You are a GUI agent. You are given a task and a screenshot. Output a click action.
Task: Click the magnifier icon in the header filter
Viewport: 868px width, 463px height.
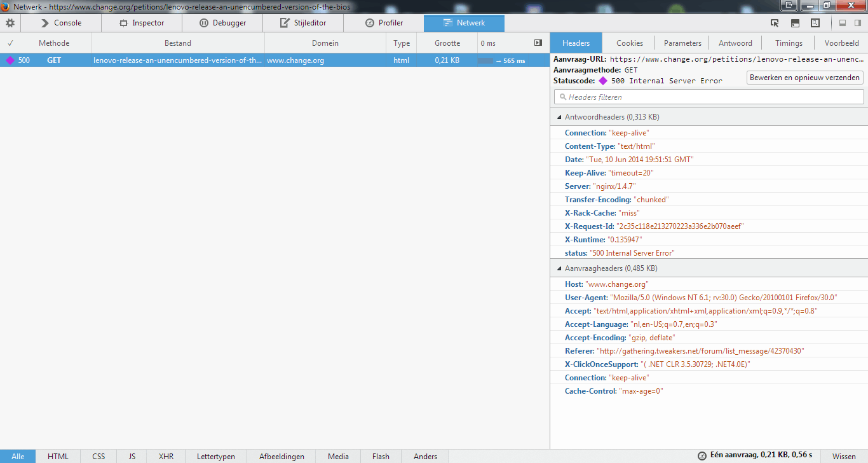tap(563, 97)
